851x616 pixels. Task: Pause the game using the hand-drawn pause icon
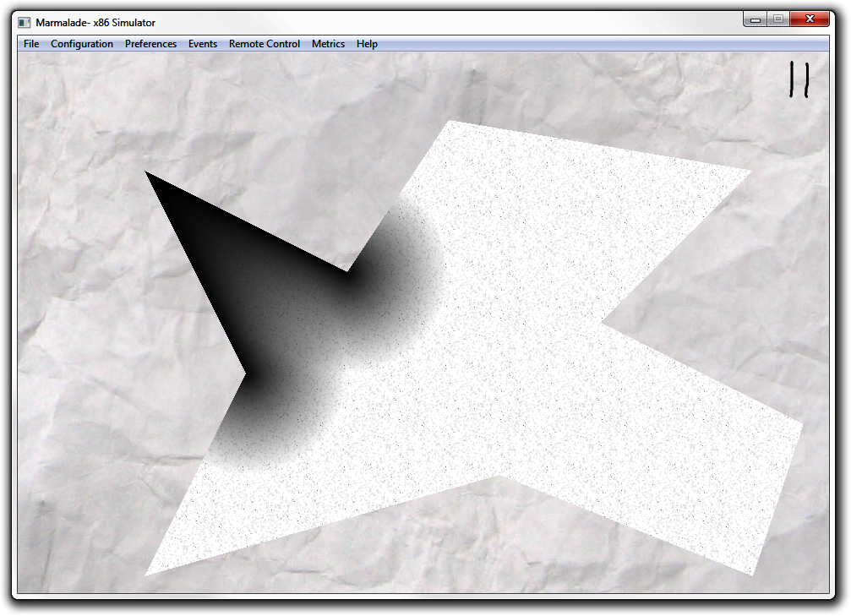[799, 79]
